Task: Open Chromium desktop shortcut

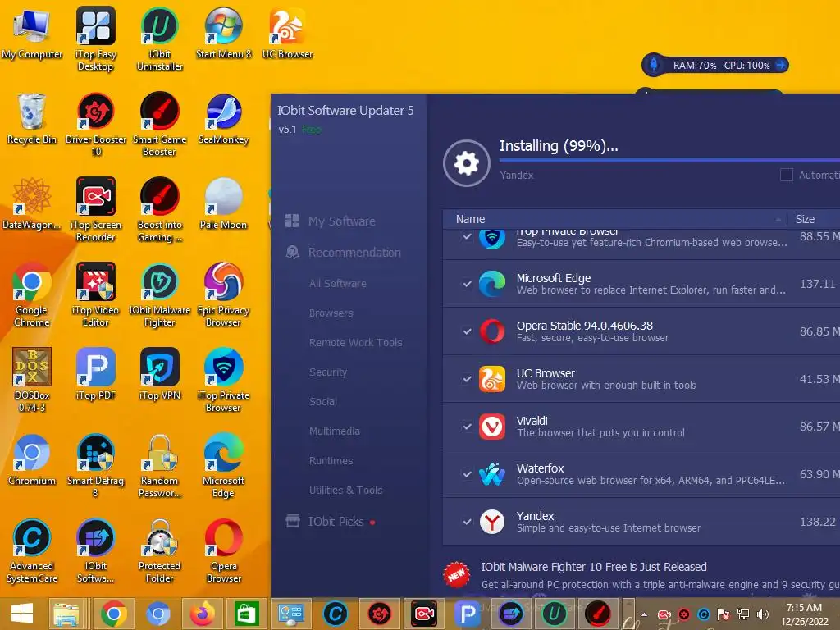Action: [x=32, y=459]
